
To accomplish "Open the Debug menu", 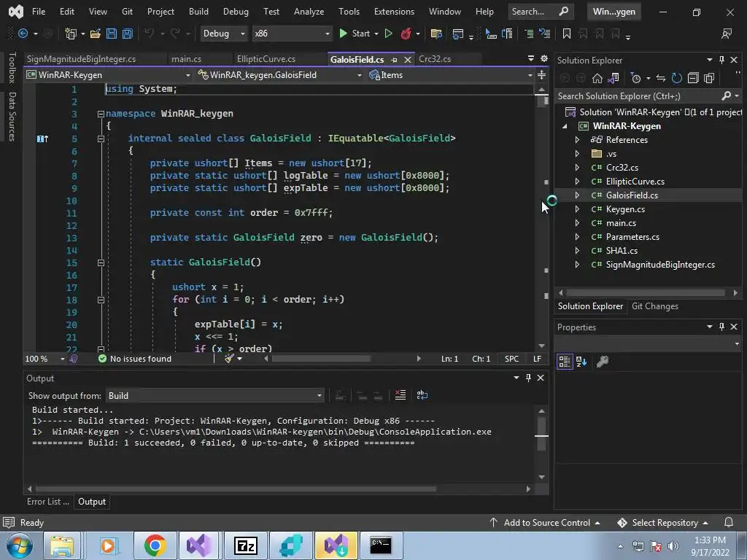I will click(x=236, y=12).
